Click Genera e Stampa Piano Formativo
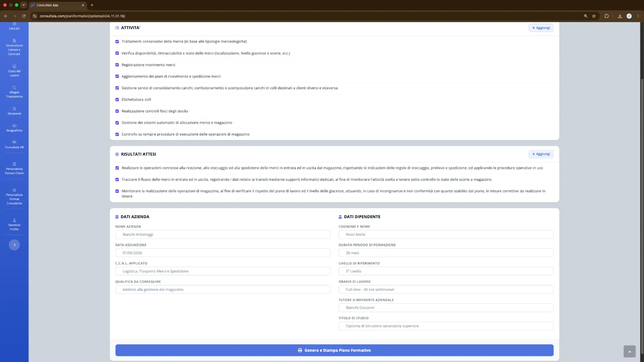The height and width of the screenshot is (362, 644). click(x=334, y=350)
